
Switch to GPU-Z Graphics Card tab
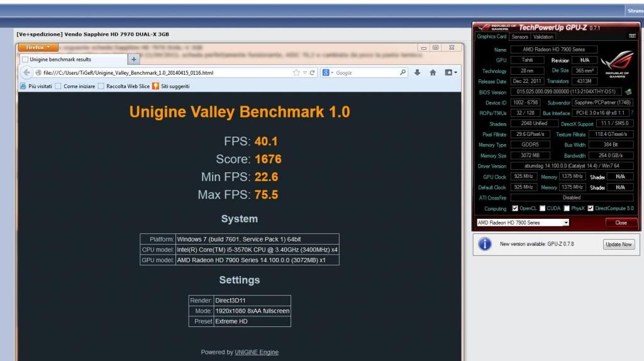click(491, 36)
